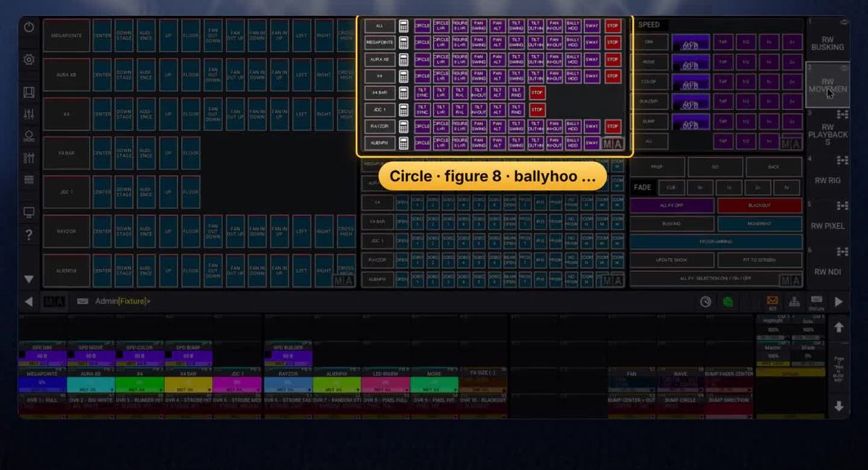The width and height of the screenshot is (868, 470).
Task: Click the calculator icon beside the ALL row
Action: point(404,26)
